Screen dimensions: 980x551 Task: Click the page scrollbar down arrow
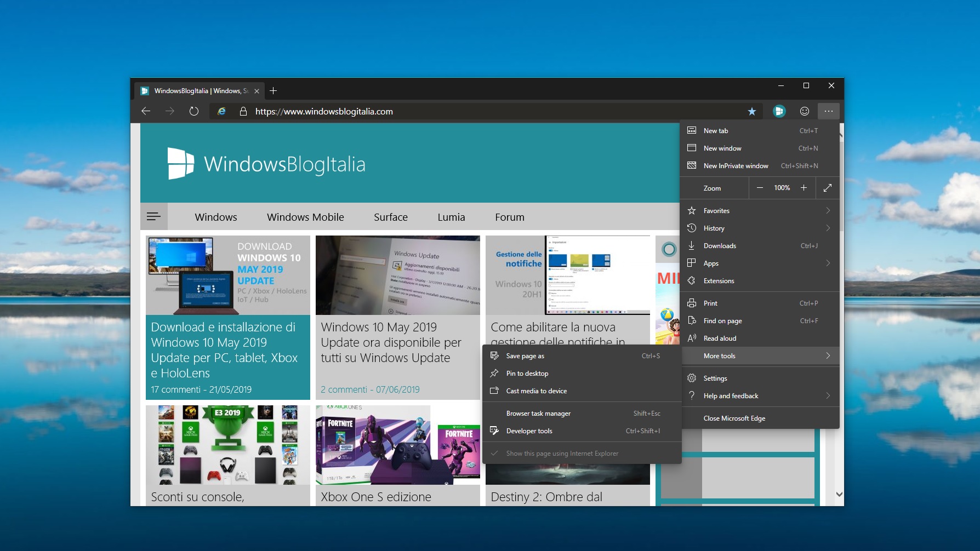tap(839, 494)
